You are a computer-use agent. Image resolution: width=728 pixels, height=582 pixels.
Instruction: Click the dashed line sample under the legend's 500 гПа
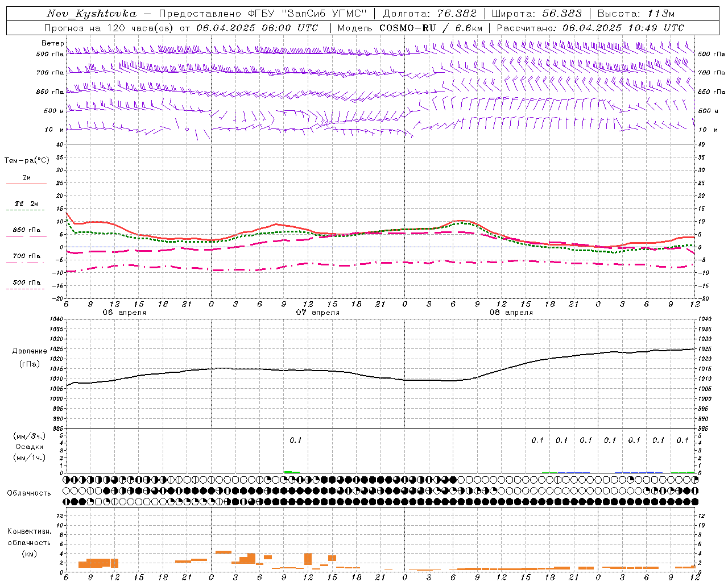coord(26,289)
